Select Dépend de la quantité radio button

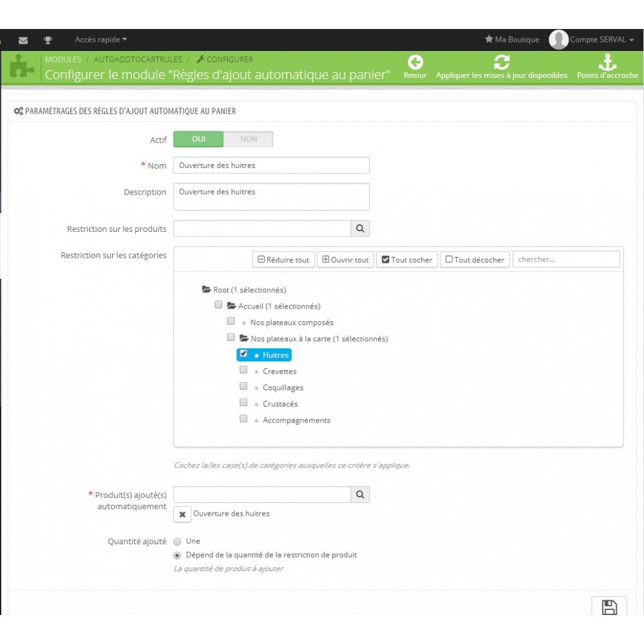tap(177, 556)
